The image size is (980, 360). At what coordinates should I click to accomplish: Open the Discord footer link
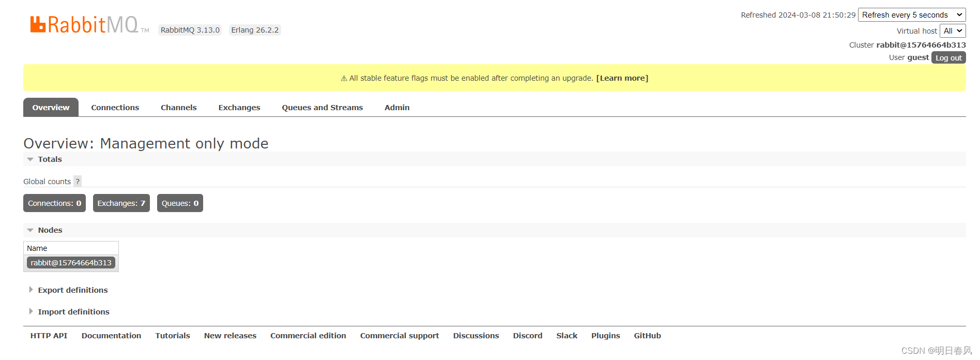pyautogui.click(x=528, y=336)
